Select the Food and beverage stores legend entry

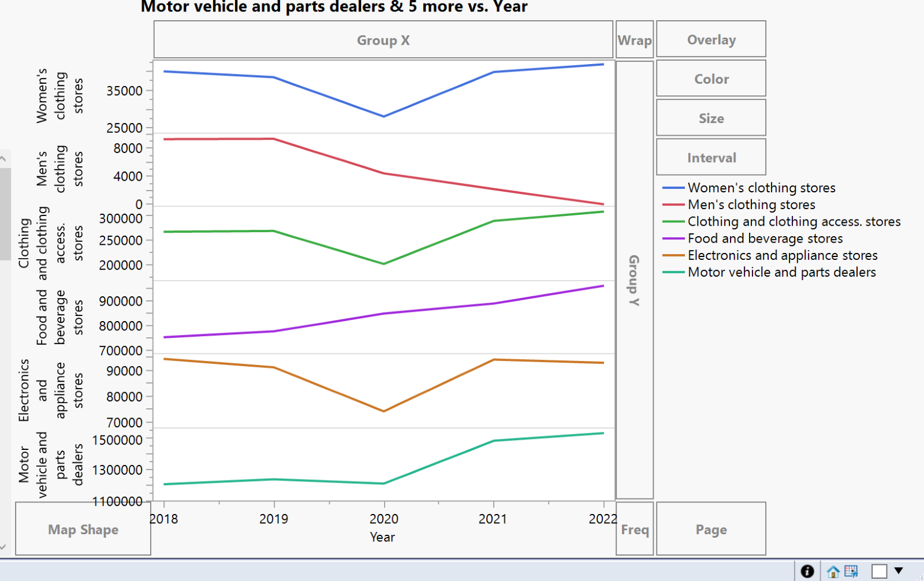coord(752,238)
